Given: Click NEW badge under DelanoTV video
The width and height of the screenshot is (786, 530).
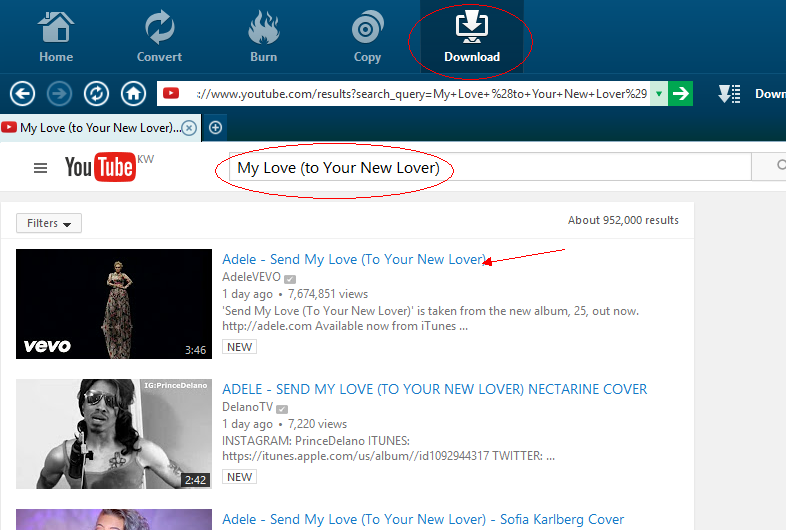Looking at the screenshot, I should click(240, 477).
